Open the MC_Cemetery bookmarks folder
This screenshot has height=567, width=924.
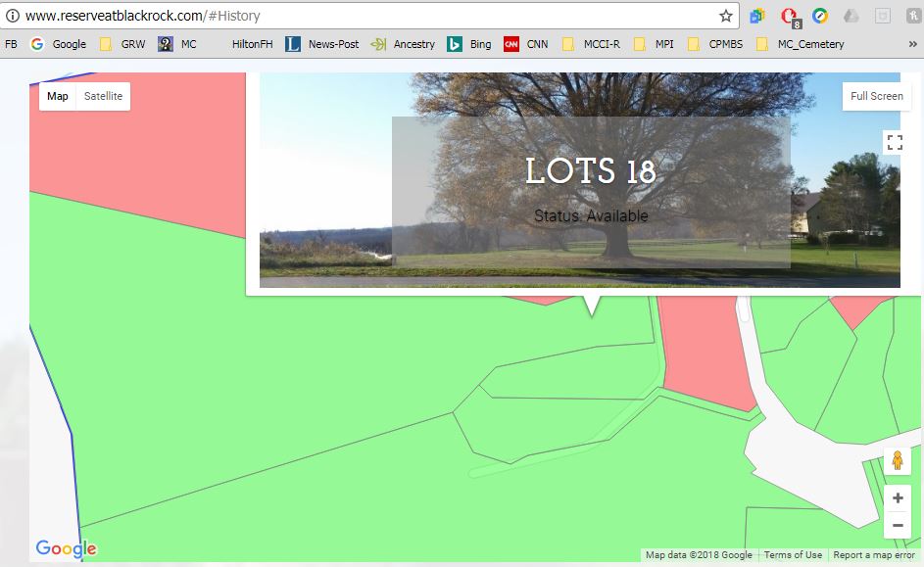point(801,44)
